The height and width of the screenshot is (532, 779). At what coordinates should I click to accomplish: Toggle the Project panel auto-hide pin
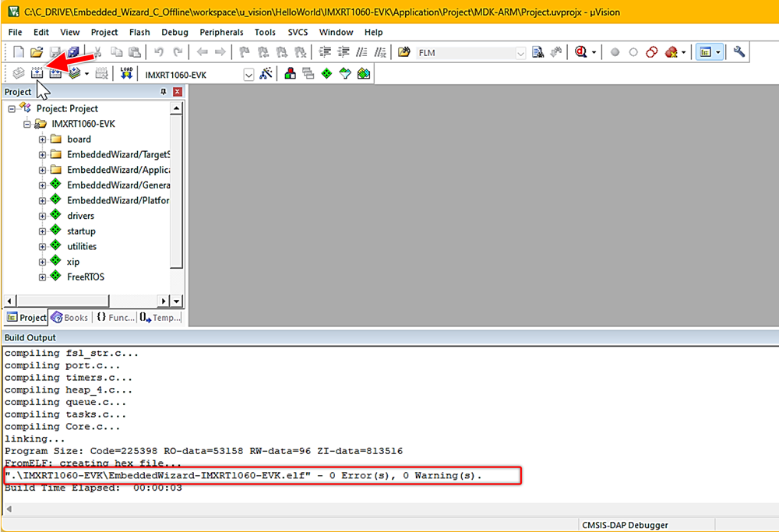point(164,92)
